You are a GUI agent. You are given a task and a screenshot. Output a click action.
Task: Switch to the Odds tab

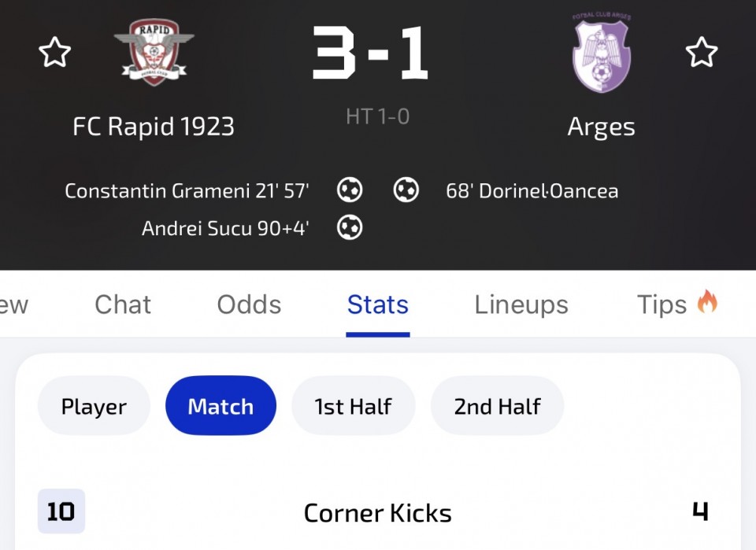click(249, 305)
